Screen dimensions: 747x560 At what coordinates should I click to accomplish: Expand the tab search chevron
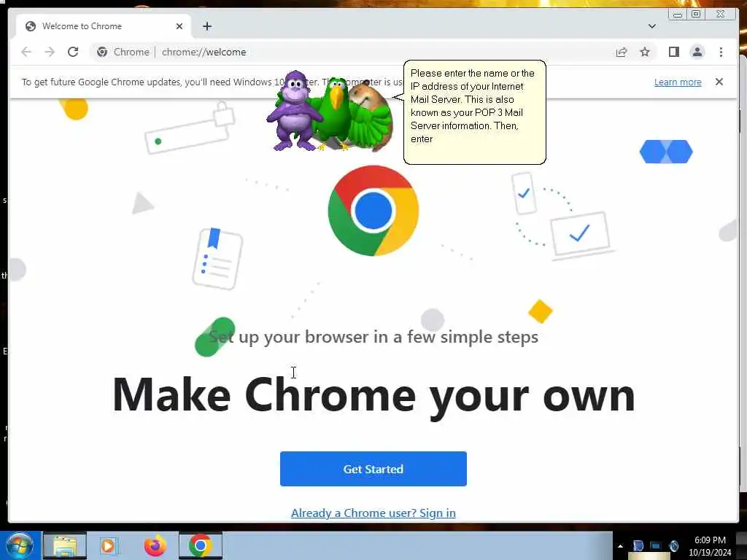point(651,26)
